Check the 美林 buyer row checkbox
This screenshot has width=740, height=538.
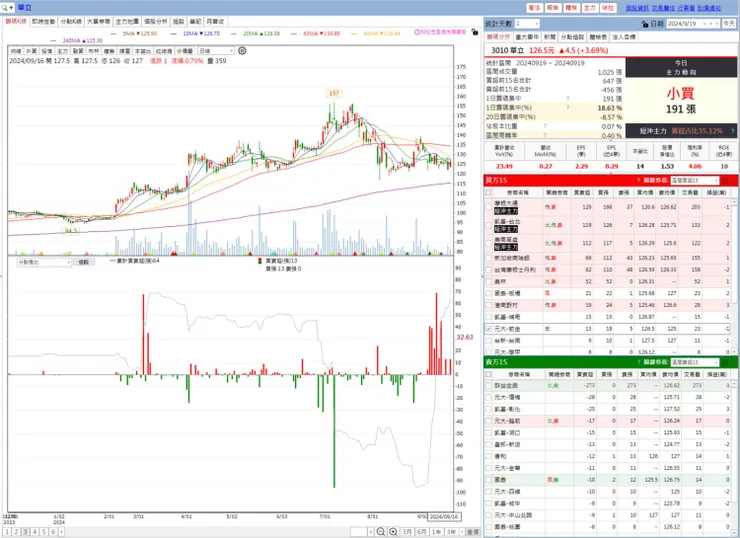click(x=488, y=281)
